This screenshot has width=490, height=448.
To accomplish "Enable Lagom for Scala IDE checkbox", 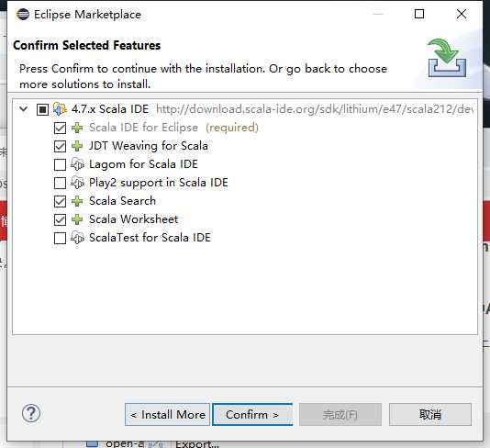I will pyautogui.click(x=60, y=164).
